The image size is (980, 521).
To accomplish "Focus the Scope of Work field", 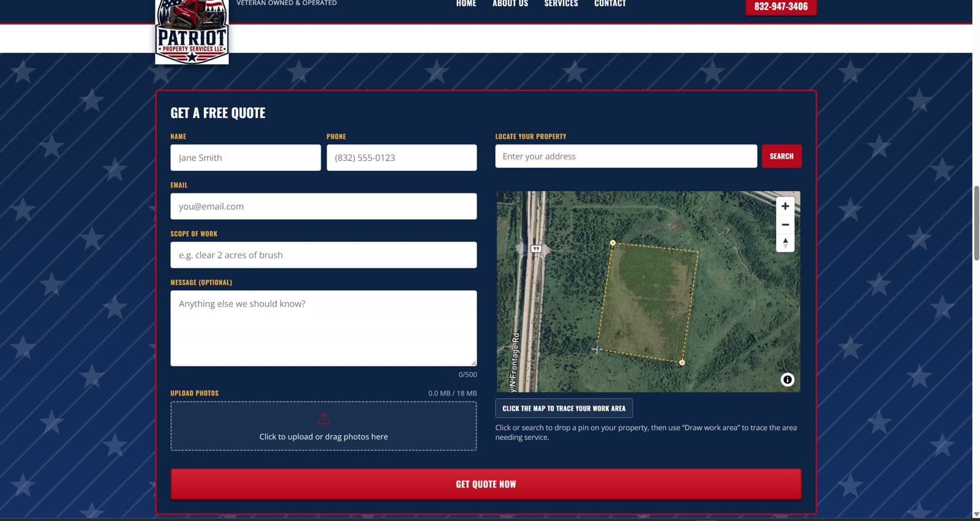I will tap(323, 255).
